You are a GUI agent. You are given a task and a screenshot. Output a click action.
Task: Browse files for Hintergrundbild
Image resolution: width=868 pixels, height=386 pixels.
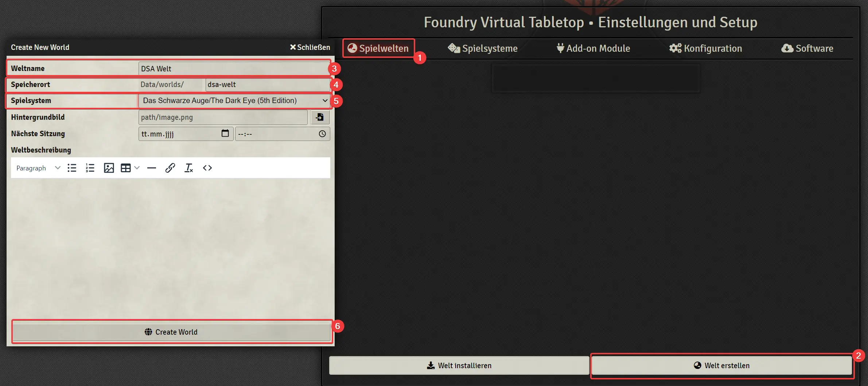(320, 117)
